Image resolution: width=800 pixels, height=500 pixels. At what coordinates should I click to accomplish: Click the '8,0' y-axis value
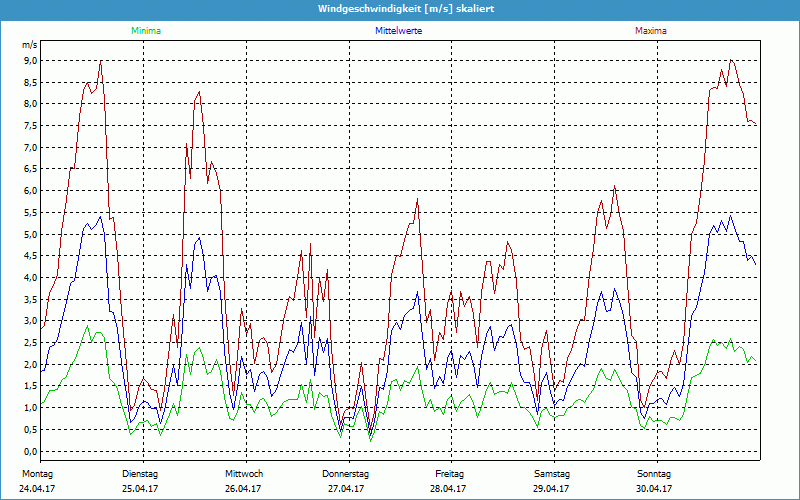[31, 104]
